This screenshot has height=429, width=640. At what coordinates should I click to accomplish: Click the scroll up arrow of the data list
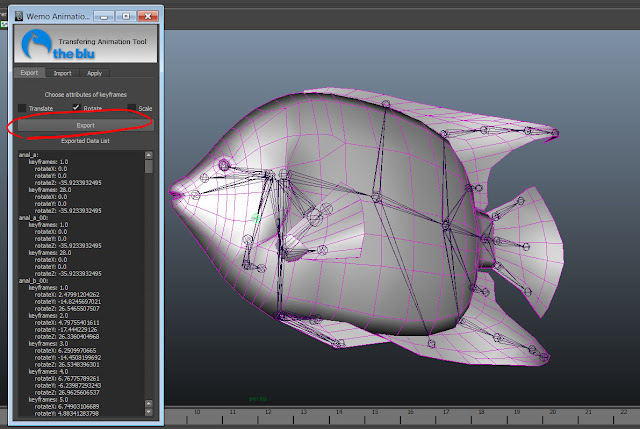[x=149, y=155]
